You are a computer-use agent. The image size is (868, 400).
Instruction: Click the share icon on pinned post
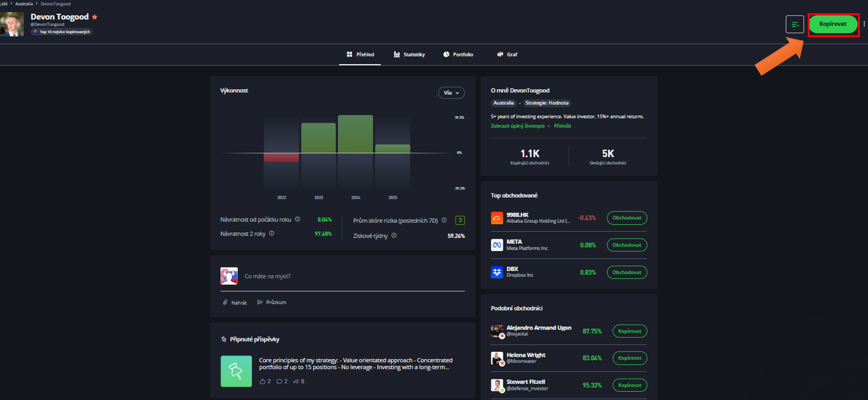pos(296,381)
